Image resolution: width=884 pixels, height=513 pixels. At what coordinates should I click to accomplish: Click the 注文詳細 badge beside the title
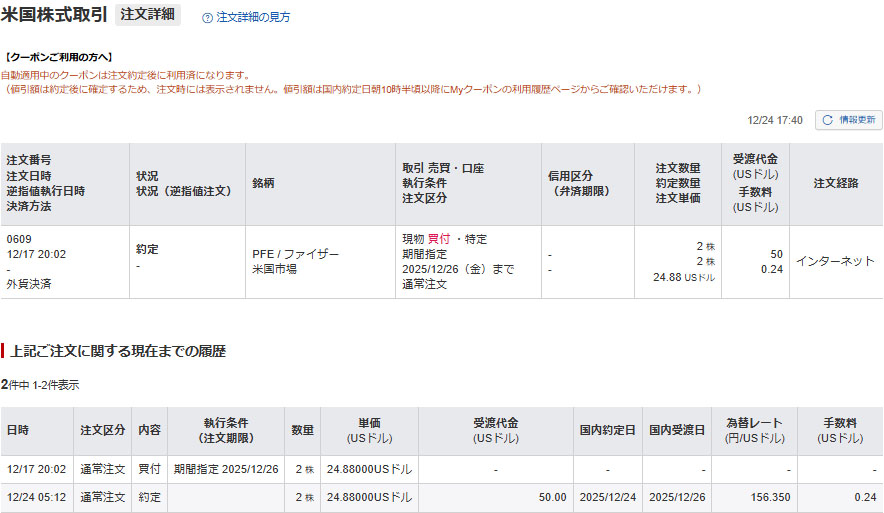click(x=148, y=15)
